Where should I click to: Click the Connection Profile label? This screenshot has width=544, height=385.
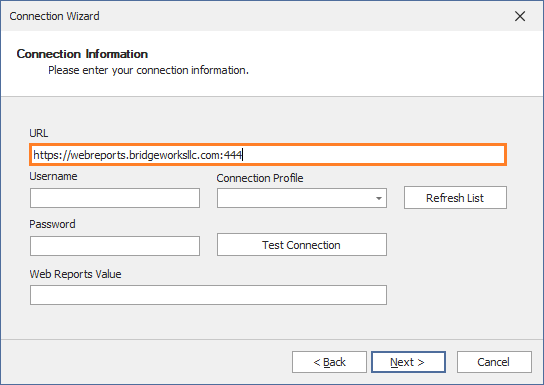pos(260,178)
